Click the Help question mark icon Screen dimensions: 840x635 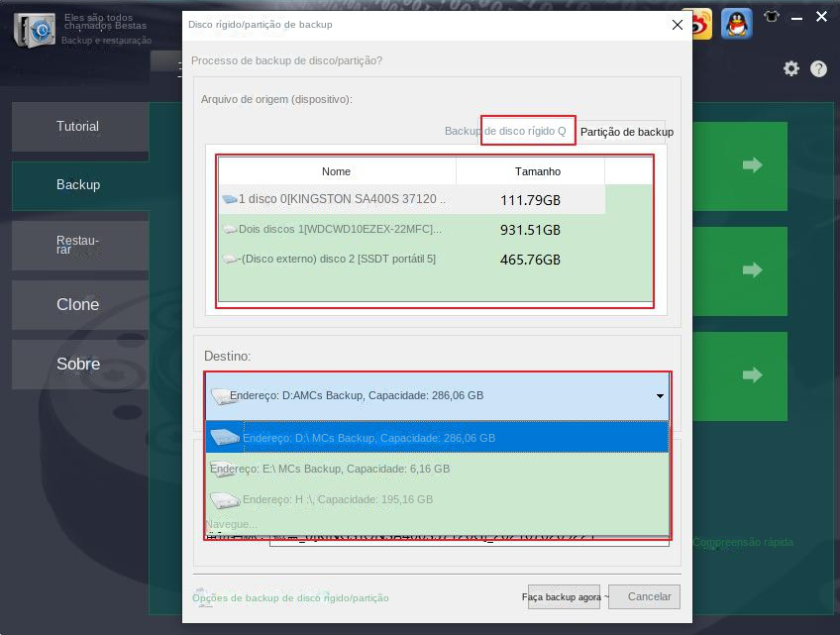818,68
